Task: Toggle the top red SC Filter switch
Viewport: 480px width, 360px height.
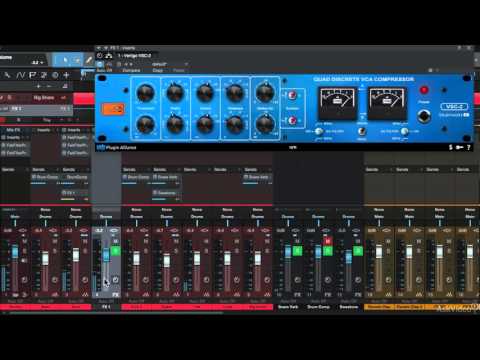Action: (x=292, y=95)
